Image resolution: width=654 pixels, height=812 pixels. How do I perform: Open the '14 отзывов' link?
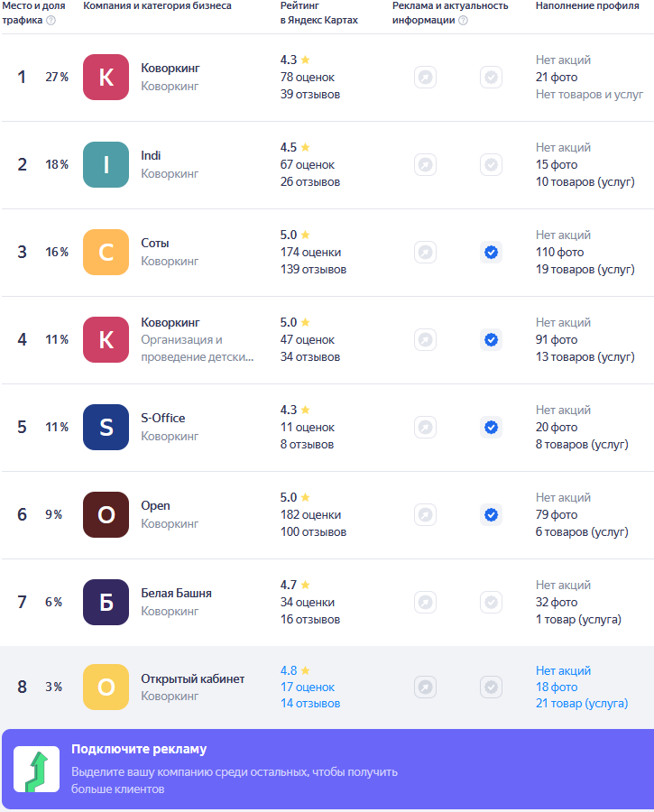pyautogui.click(x=310, y=704)
